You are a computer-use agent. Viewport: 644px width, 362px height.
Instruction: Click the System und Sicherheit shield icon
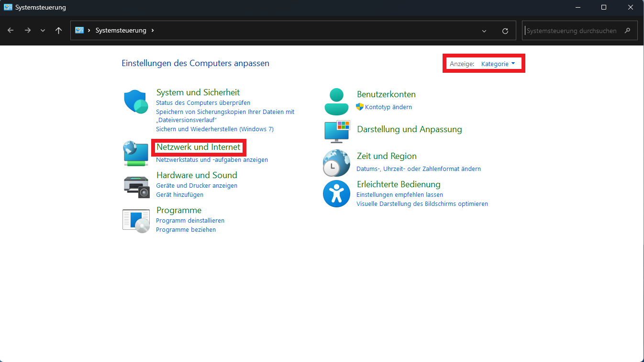point(136,102)
